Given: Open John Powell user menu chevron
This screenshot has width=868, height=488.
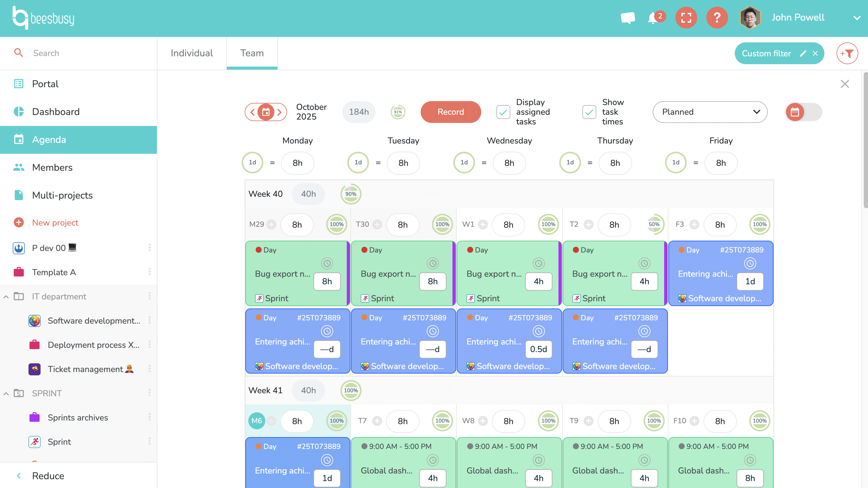Looking at the screenshot, I should pos(856,18).
